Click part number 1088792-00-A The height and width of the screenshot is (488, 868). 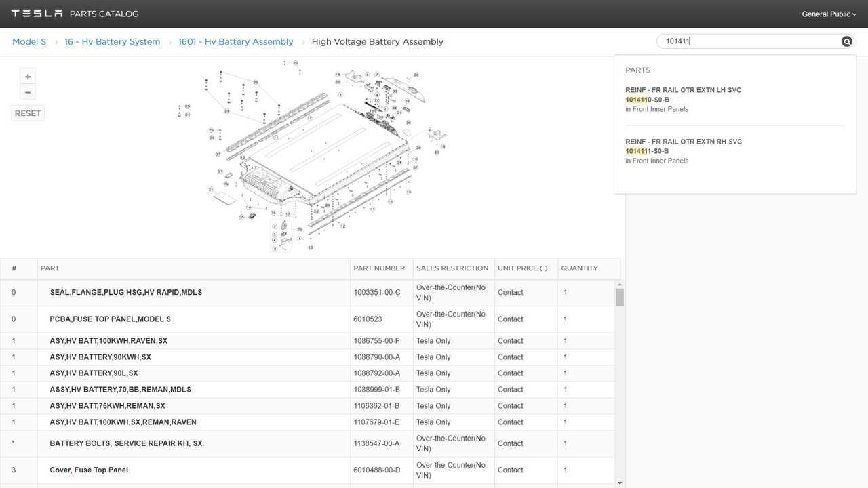coord(377,373)
